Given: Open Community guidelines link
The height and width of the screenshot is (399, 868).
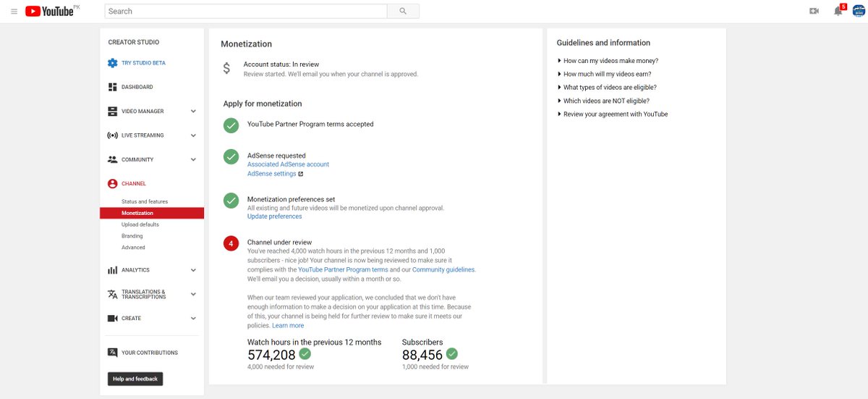Looking at the screenshot, I should 443,269.
